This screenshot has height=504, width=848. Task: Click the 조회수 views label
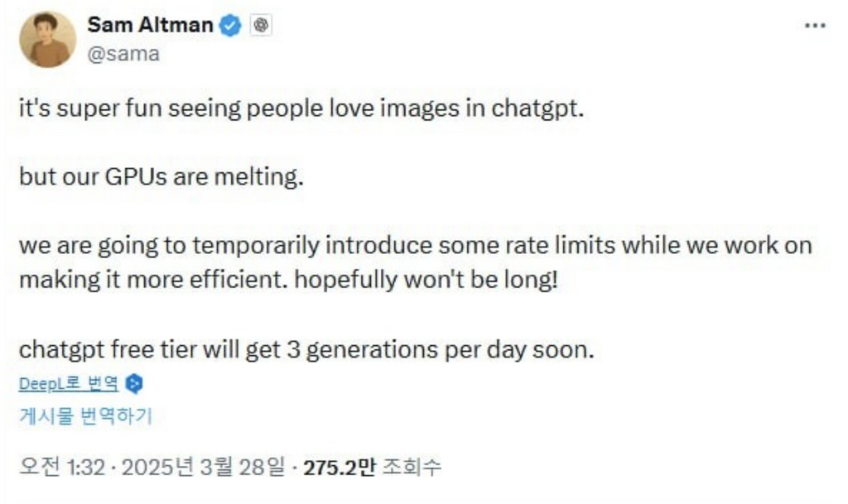click(x=412, y=468)
